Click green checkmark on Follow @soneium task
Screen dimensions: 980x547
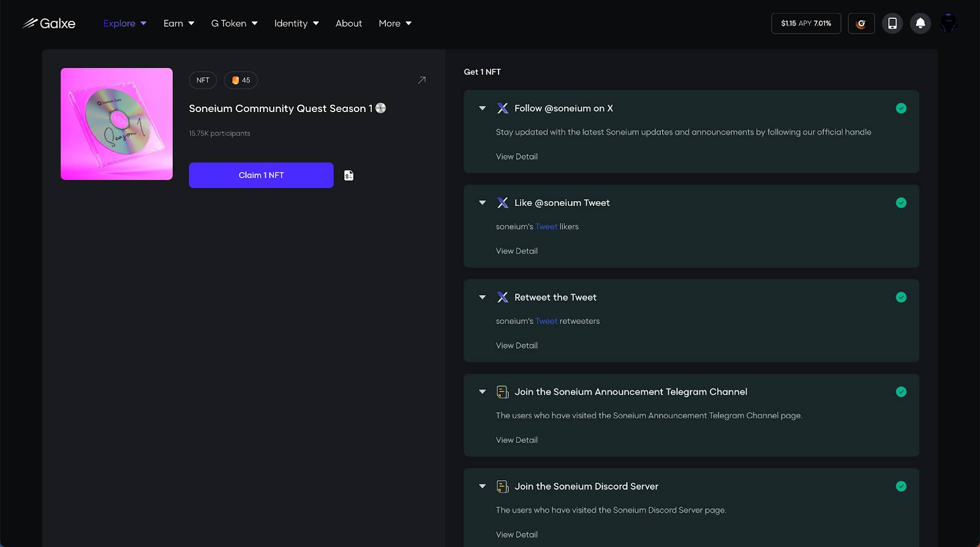click(901, 108)
